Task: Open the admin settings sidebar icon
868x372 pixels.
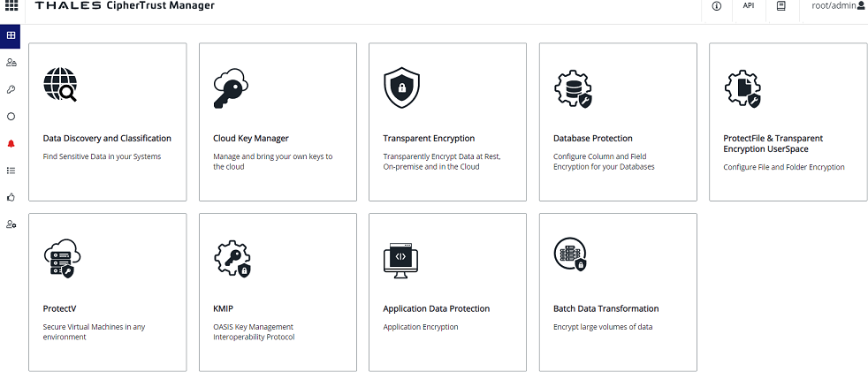Action: [11, 224]
